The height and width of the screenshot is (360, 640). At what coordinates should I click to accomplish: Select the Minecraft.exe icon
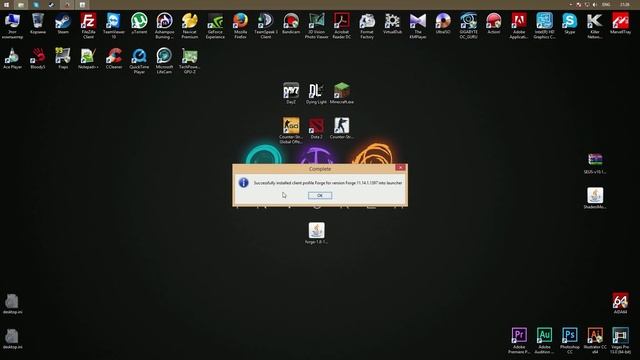(x=342, y=93)
